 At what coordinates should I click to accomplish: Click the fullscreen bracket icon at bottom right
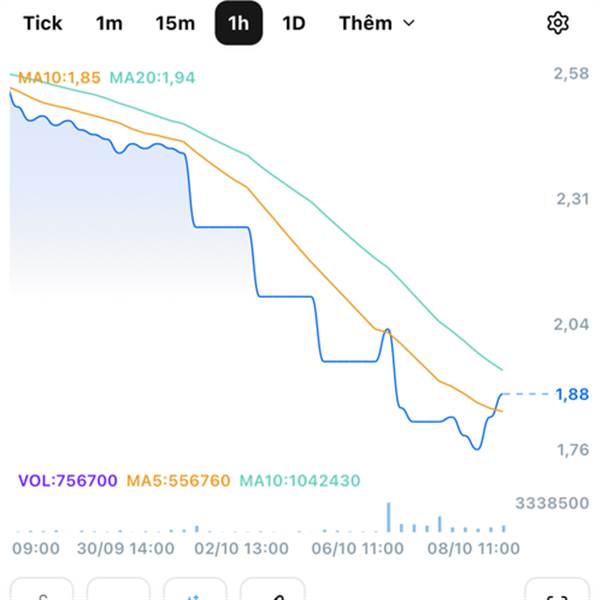tap(557, 591)
